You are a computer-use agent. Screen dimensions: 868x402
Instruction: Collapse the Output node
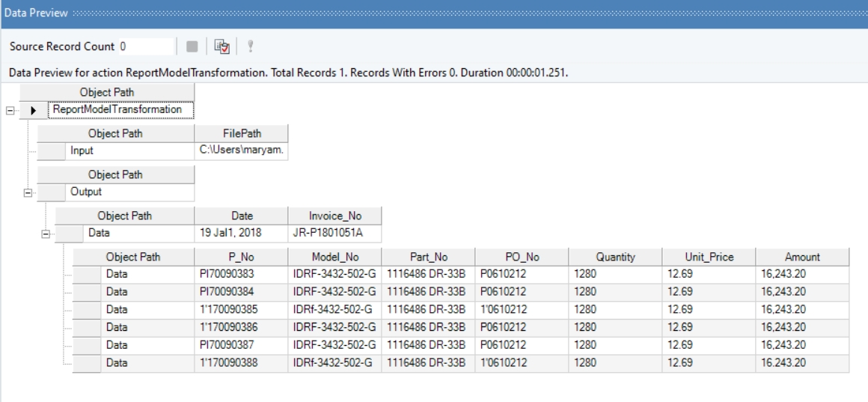(27, 192)
